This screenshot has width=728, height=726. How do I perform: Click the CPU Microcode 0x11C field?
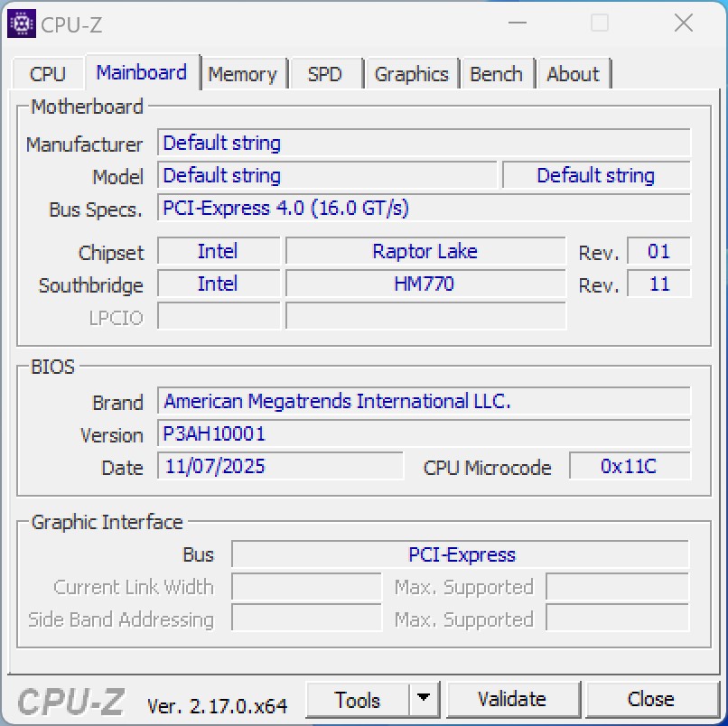pos(630,466)
